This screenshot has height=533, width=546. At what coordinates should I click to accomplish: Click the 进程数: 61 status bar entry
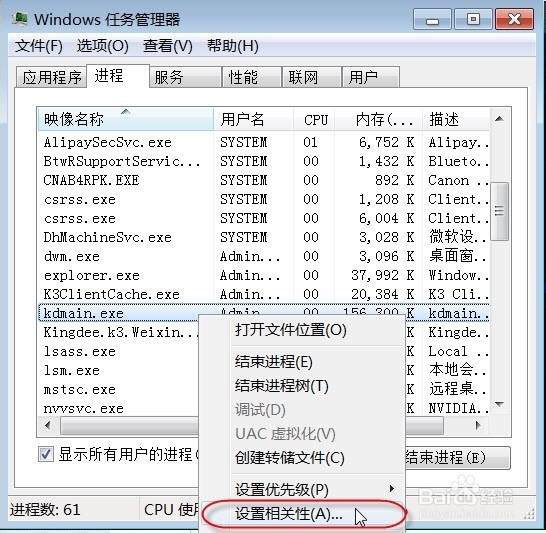click(45, 510)
